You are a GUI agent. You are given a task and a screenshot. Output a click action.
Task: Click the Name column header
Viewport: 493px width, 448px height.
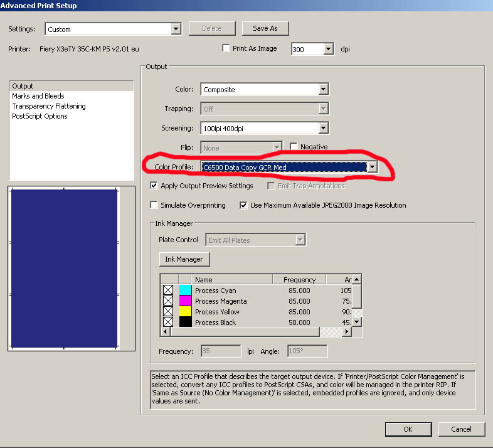tap(231, 279)
